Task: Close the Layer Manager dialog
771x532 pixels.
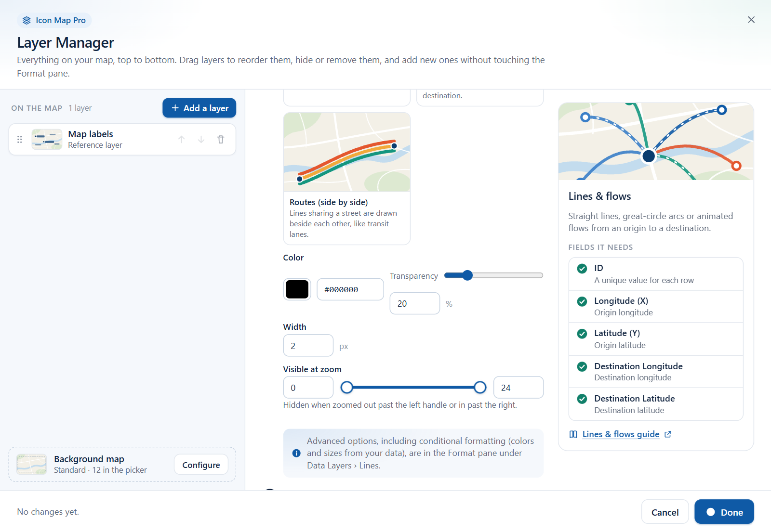Action: [x=751, y=20]
